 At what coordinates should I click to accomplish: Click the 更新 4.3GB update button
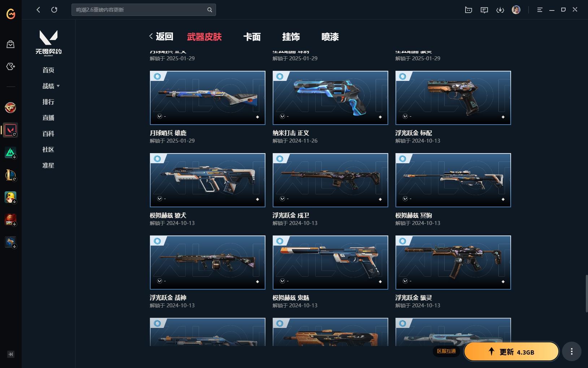[511, 352]
